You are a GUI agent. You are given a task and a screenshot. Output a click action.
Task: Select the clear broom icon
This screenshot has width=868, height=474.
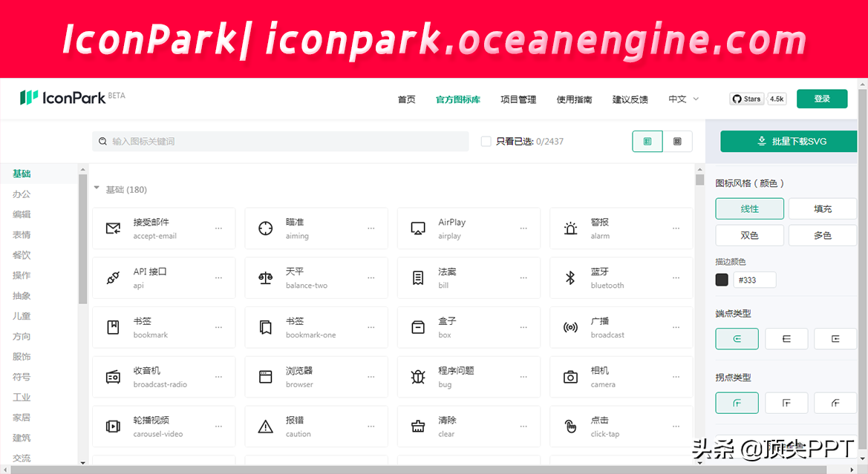(x=418, y=427)
